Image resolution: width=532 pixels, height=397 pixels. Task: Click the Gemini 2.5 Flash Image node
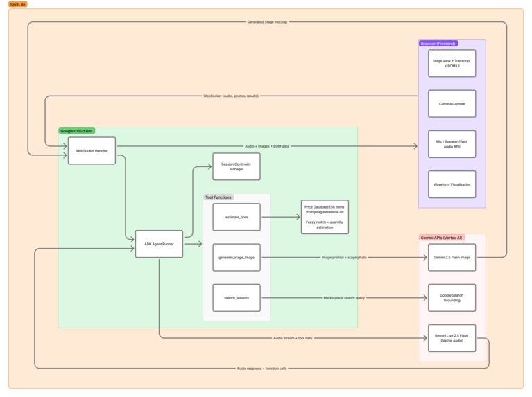click(x=452, y=257)
